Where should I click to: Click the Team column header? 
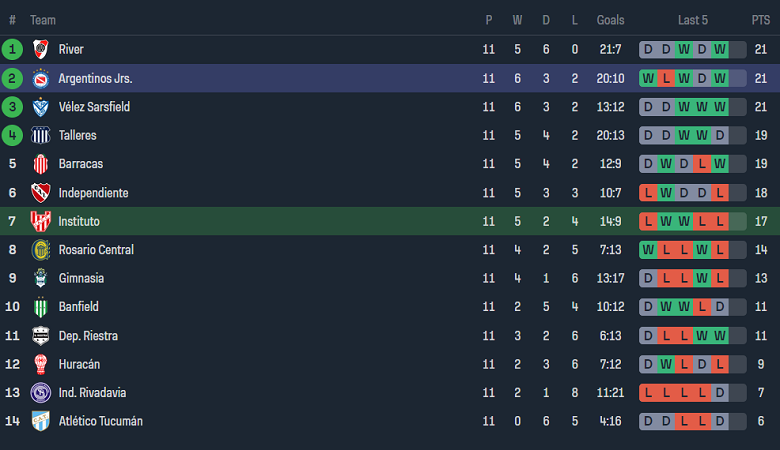[x=43, y=20]
